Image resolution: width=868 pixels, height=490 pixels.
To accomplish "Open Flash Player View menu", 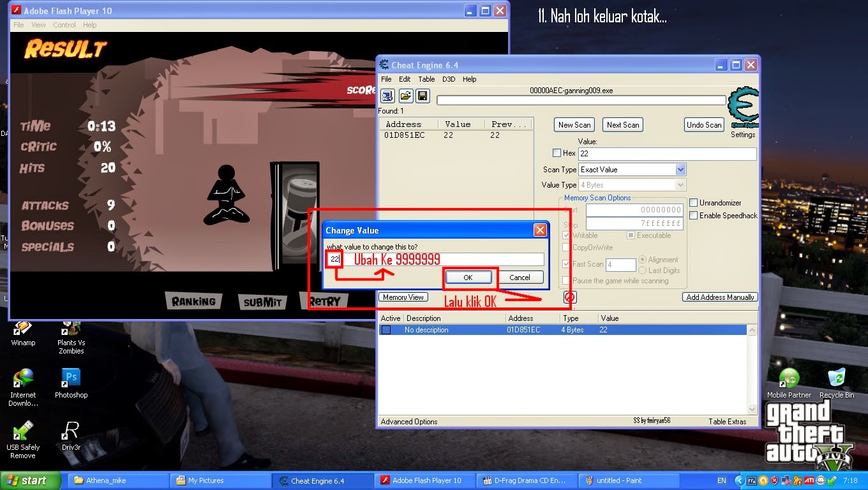I will pos(38,25).
